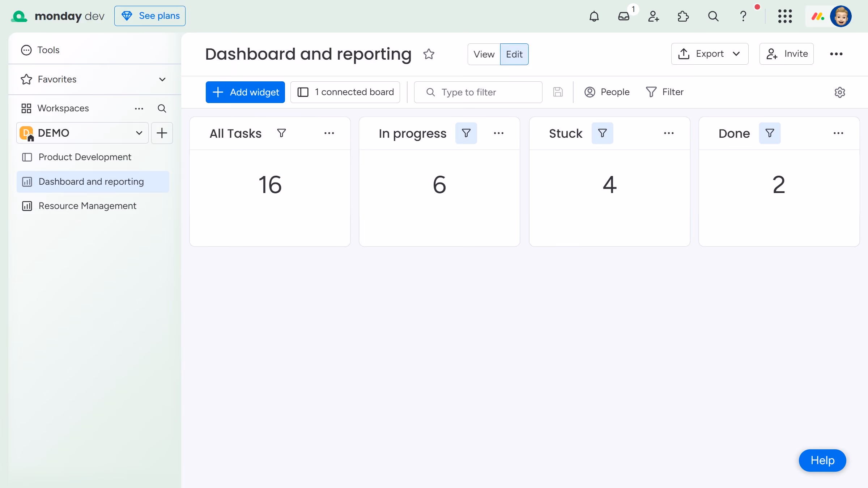Open the Product Development board
This screenshot has width=868, height=488.
pyautogui.click(x=93, y=157)
